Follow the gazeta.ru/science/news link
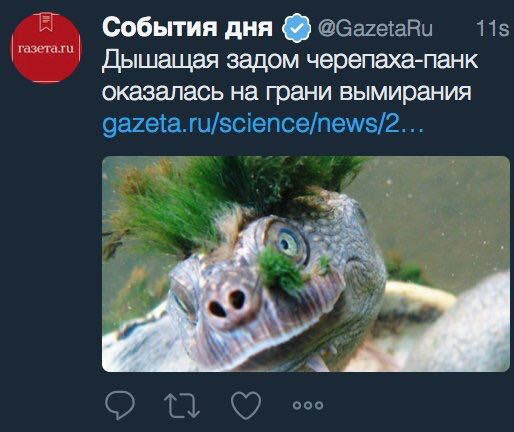 click(263, 124)
